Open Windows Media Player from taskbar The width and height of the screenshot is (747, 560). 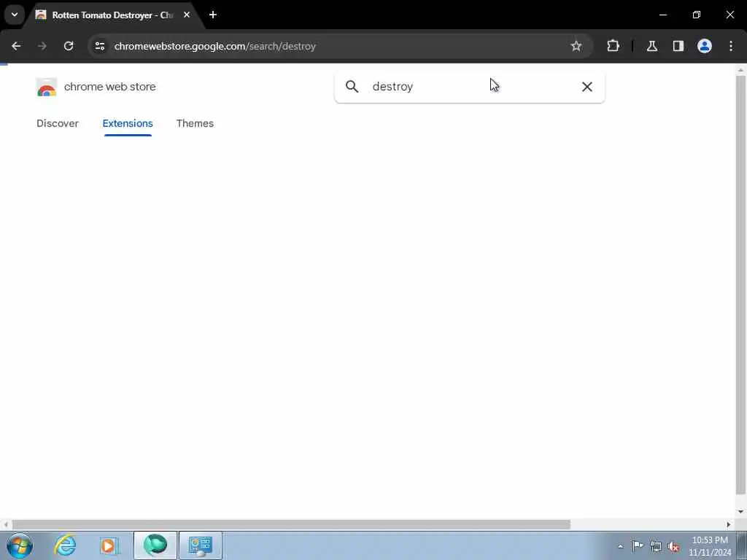coord(109,545)
